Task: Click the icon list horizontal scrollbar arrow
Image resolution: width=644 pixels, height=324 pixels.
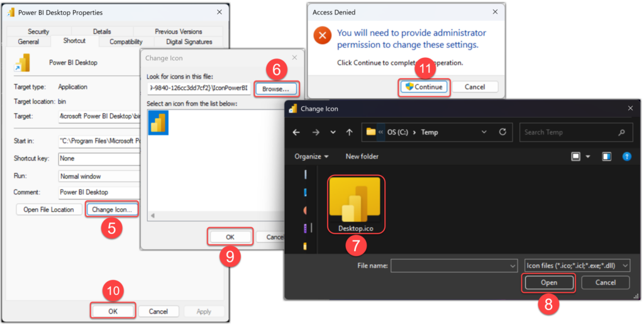Action: 153,216
